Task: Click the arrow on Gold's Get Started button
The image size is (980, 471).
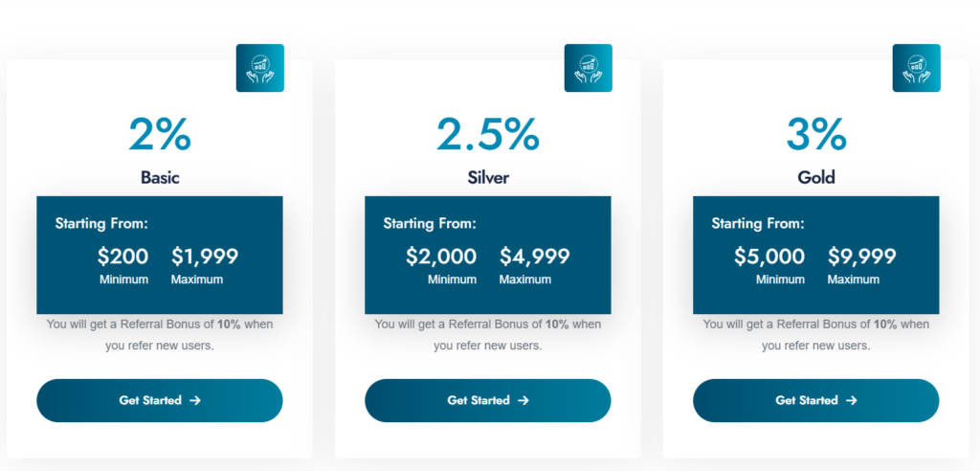Action: click(x=852, y=401)
